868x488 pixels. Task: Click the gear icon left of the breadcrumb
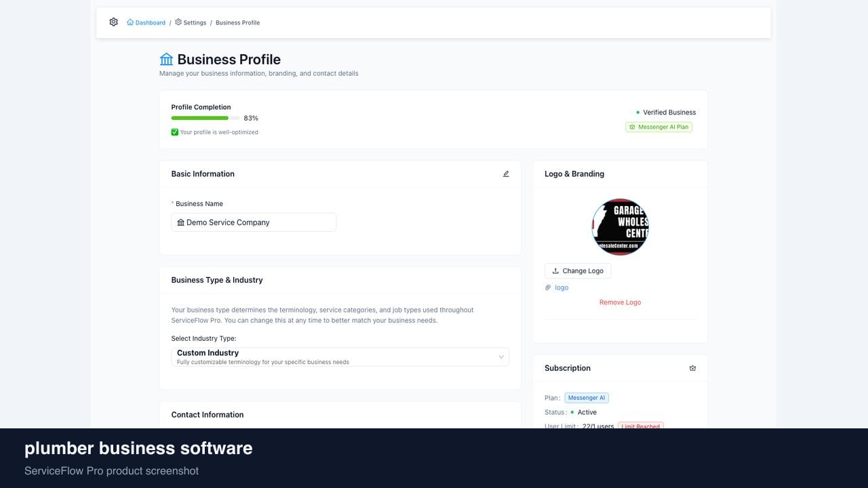coord(113,22)
